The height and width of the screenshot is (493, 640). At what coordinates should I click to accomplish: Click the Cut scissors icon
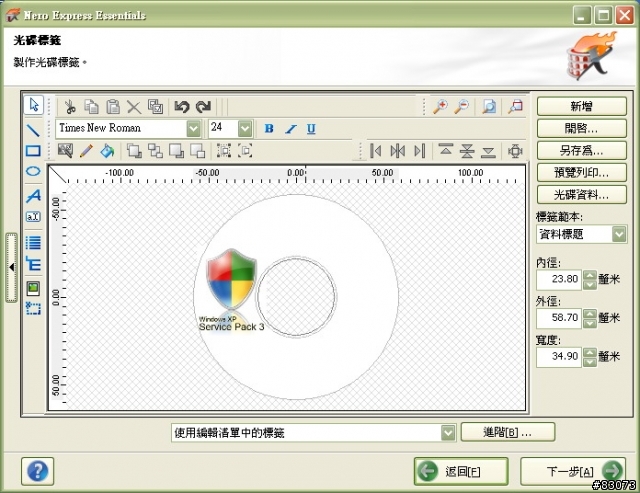tap(70, 107)
